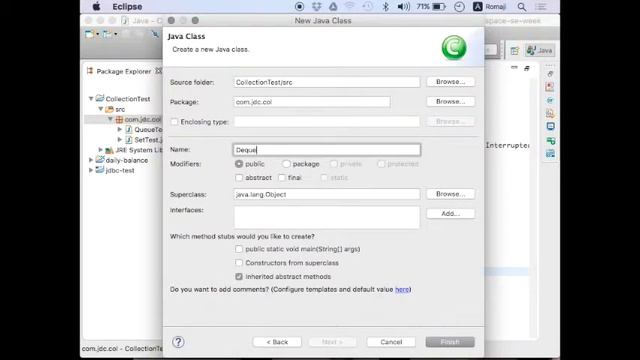Expand the JRE System Library node
This screenshot has height=360, width=640.
point(100,150)
